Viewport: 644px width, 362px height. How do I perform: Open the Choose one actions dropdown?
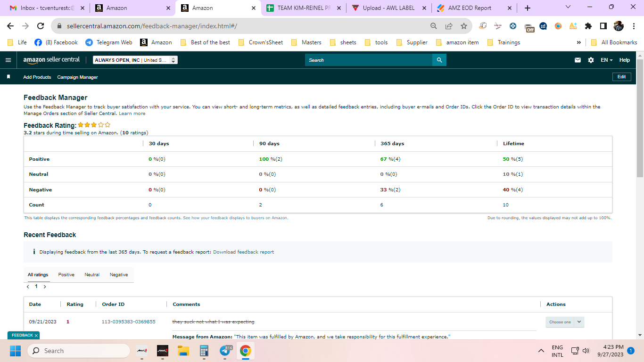tap(565, 322)
